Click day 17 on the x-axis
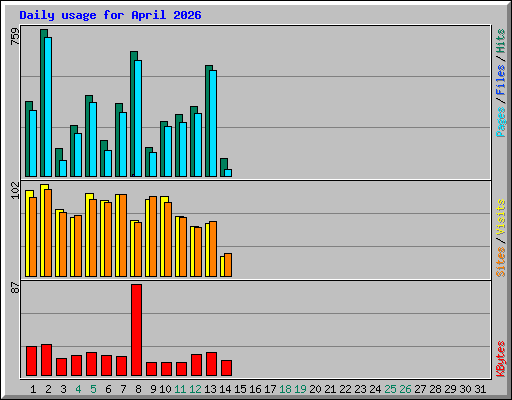512x400 pixels. click(270, 389)
